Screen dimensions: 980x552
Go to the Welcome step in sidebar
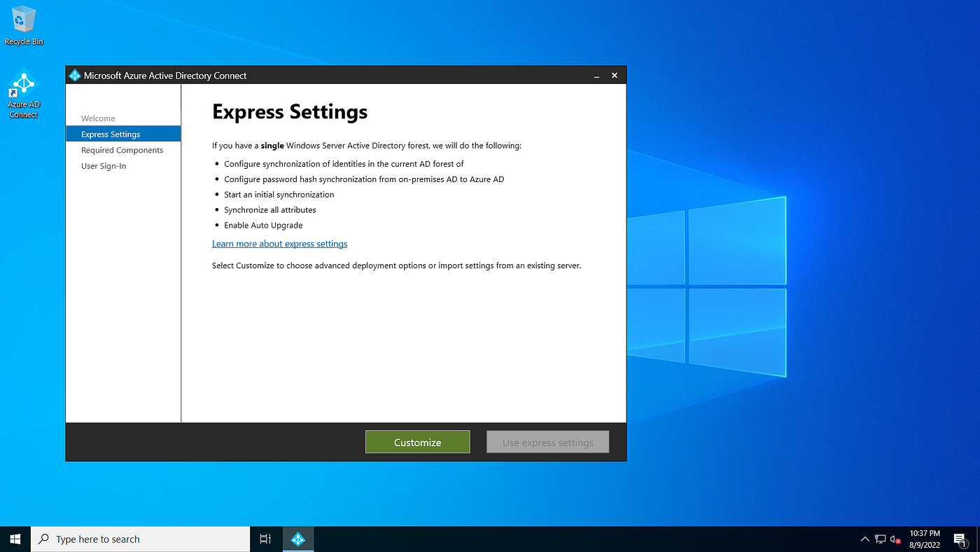point(98,118)
